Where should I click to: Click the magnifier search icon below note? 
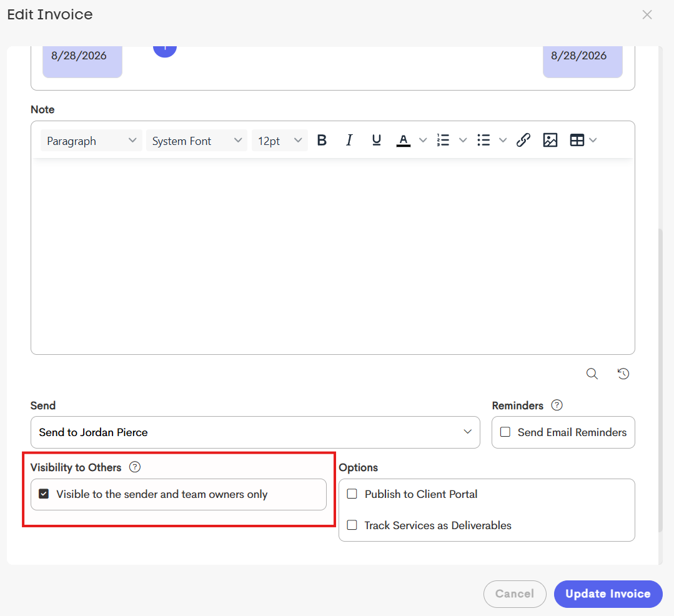click(592, 374)
